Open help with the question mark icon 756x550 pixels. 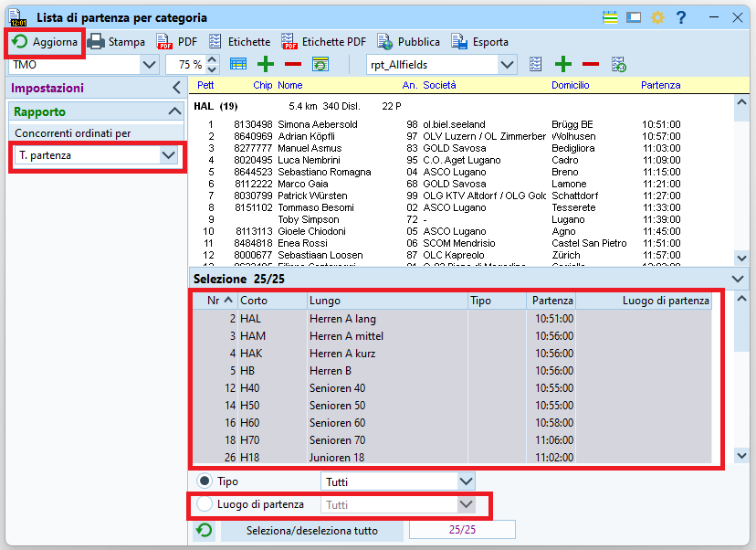(681, 18)
